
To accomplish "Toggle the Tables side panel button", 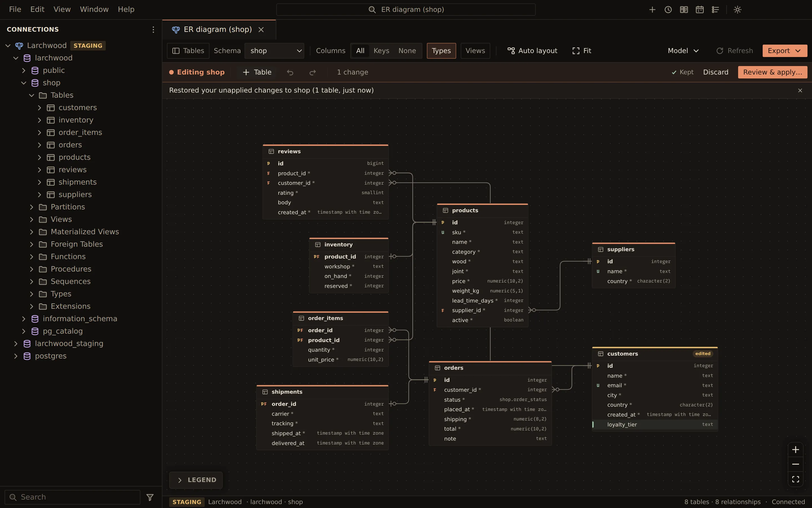I will (188, 51).
